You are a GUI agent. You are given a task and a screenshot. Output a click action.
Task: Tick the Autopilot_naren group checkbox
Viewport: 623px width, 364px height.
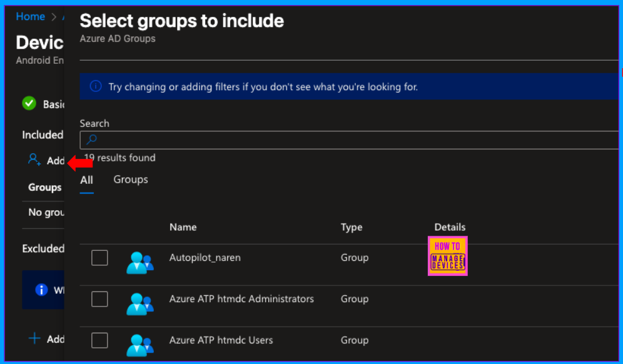[x=99, y=258]
